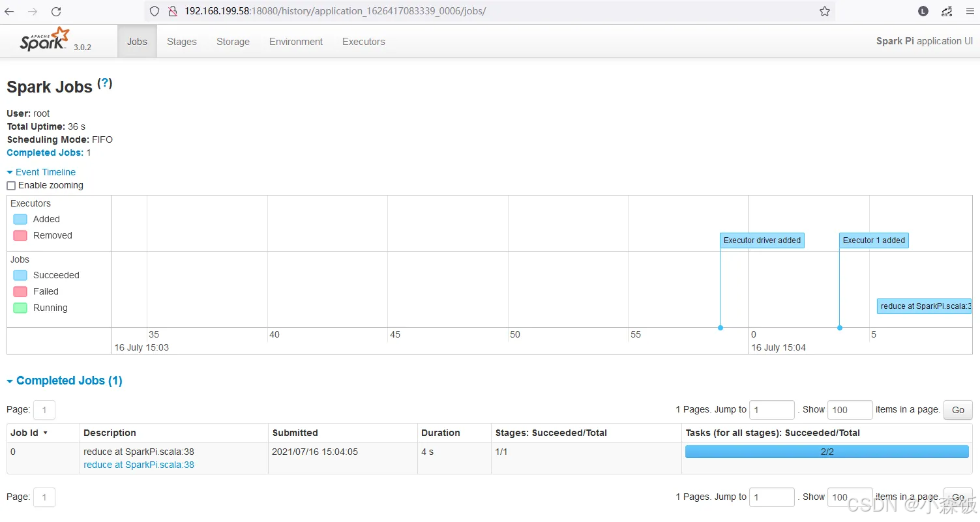Reload the page with refresh icon
This screenshot has width=980, height=522.
click(56, 11)
